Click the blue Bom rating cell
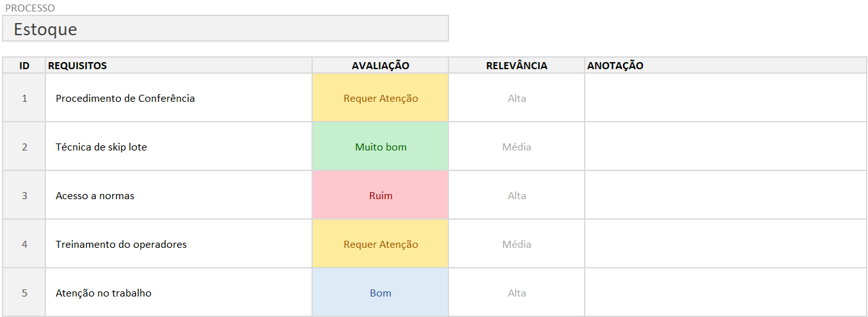Viewport: 868px width, 317px height. [x=381, y=293]
